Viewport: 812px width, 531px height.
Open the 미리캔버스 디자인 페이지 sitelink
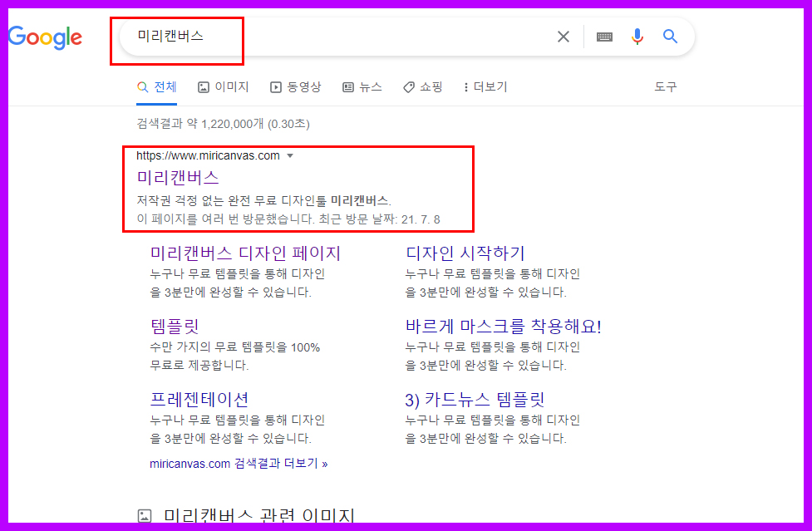[x=245, y=253]
